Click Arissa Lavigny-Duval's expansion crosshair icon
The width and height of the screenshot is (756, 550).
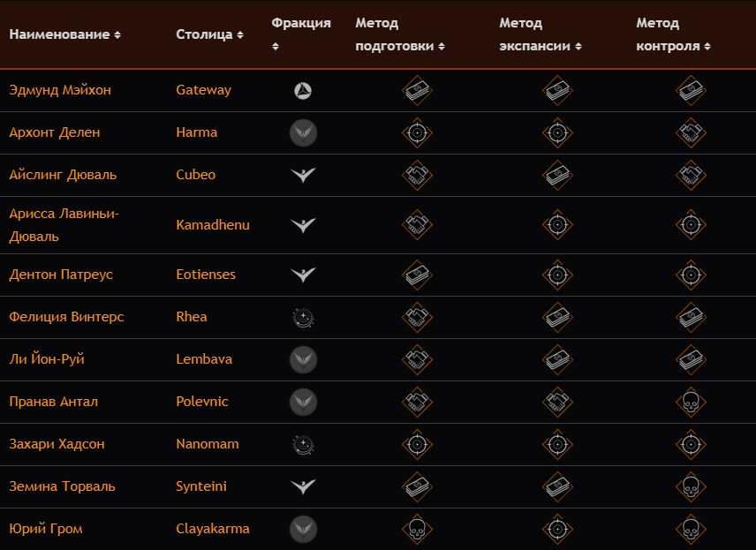556,225
